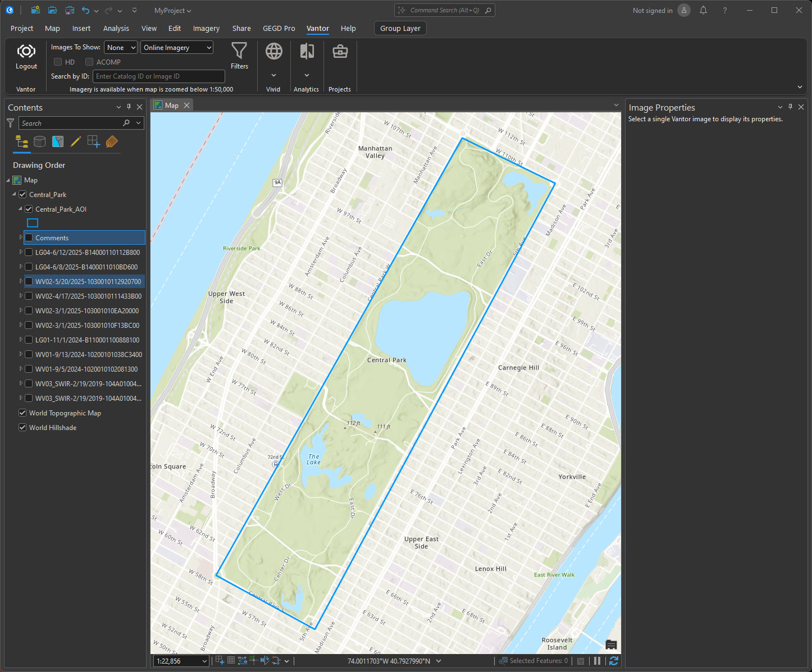812x672 pixels.
Task: Click the Search by ID input field
Action: tap(159, 76)
